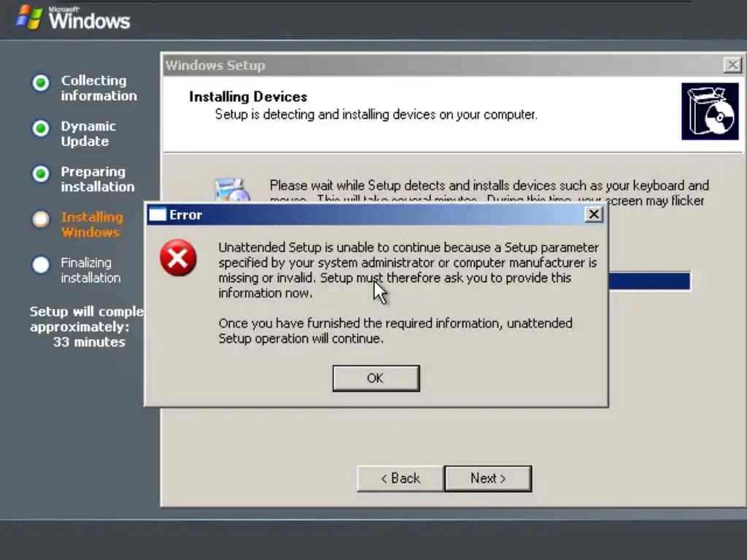Click the 'Preparing installation' label

click(x=98, y=179)
